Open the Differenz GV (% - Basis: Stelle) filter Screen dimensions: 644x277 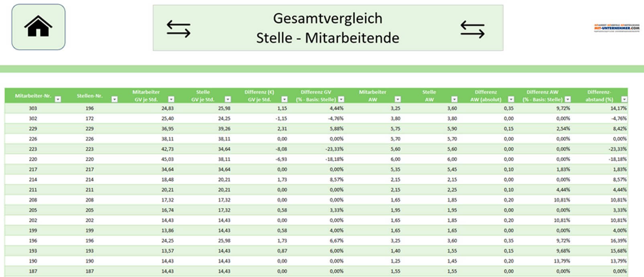point(341,99)
